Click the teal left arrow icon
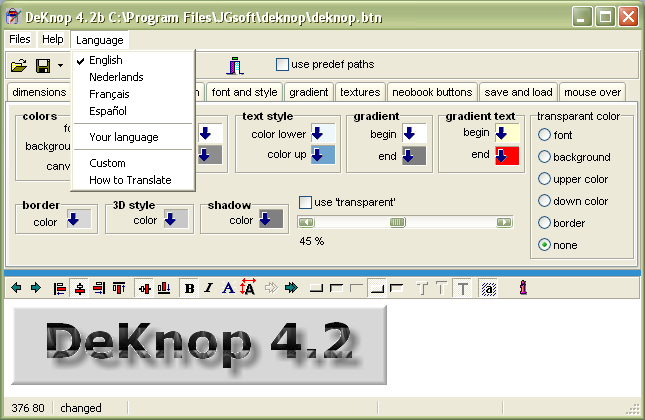The height and width of the screenshot is (420, 645). click(16, 288)
